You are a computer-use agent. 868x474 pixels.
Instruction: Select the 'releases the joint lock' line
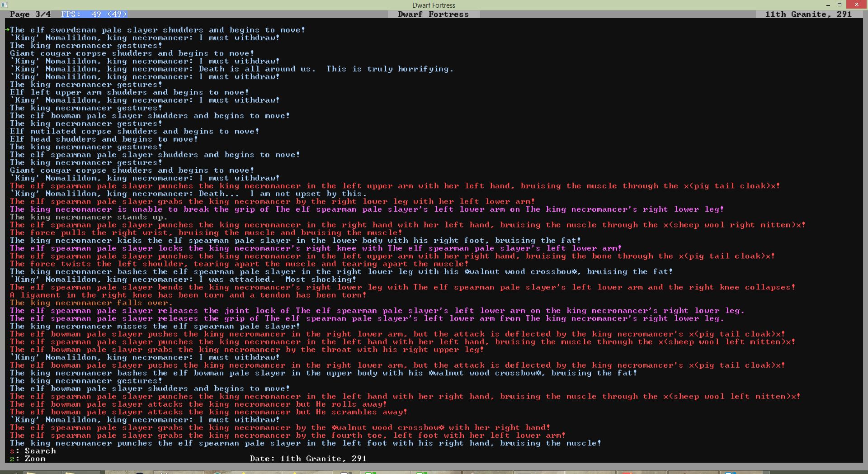pyautogui.click(x=377, y=311)
